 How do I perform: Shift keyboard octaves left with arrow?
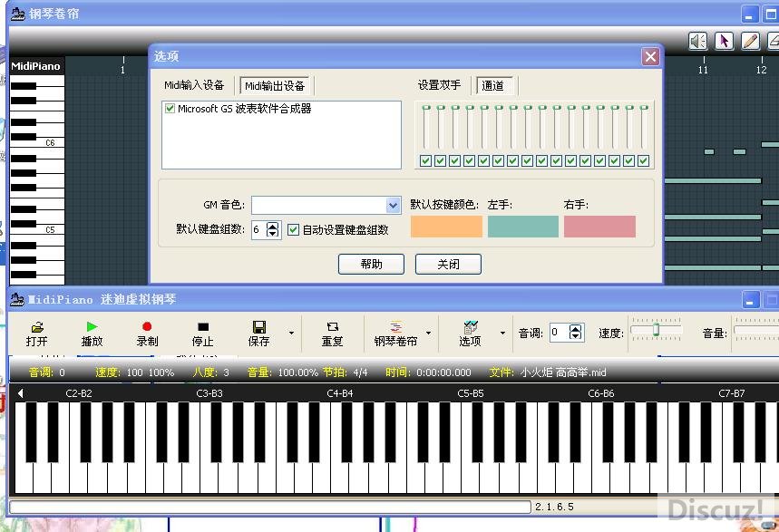pos(20,393)
